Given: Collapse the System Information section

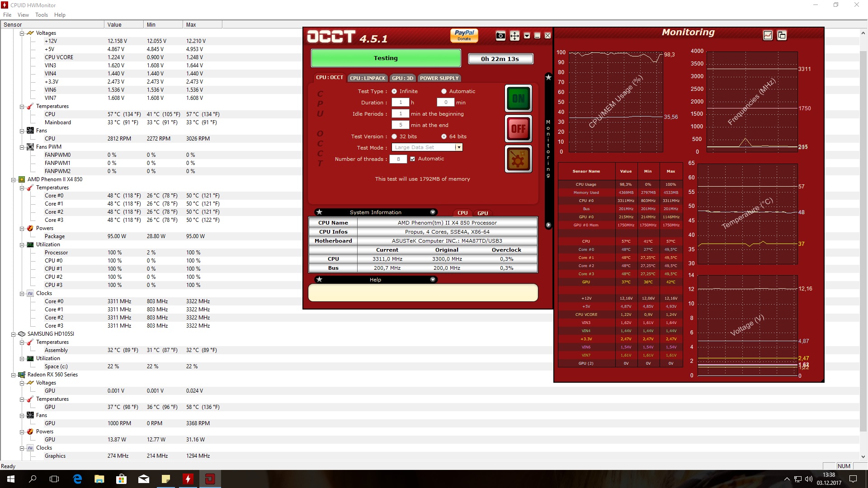Looking at the screenshot, I should point(433,212).
